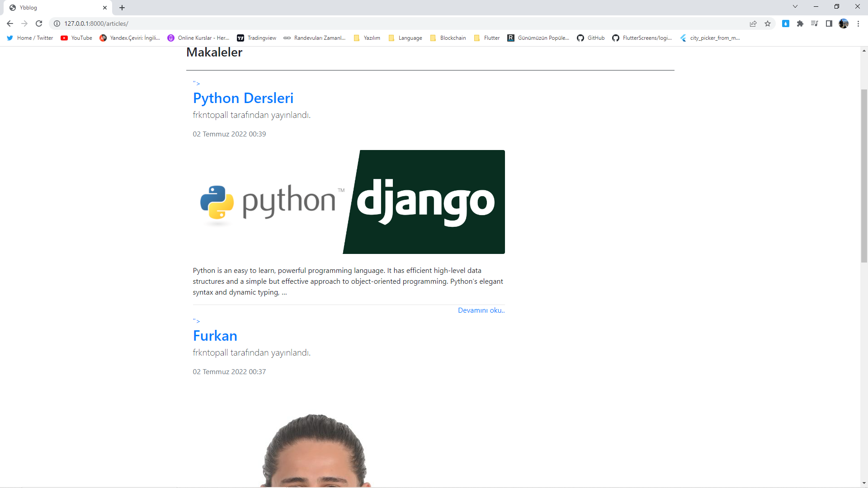Open the GitHub bookmark

[x=590, y=38]
